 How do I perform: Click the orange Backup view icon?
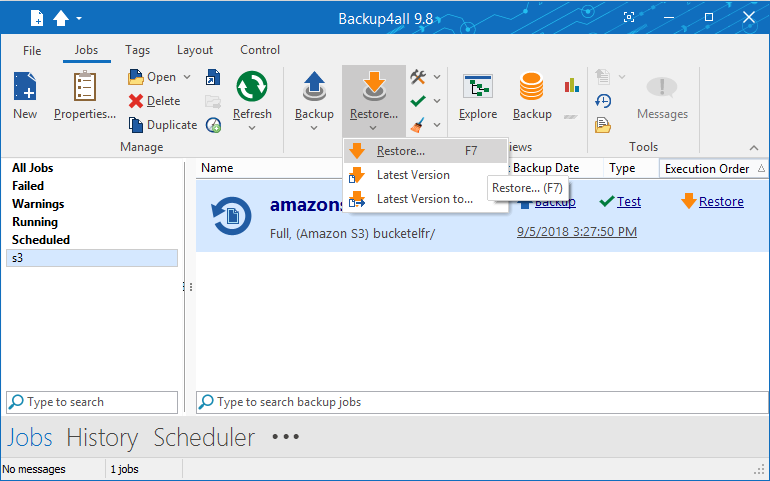tap(532, 89)
